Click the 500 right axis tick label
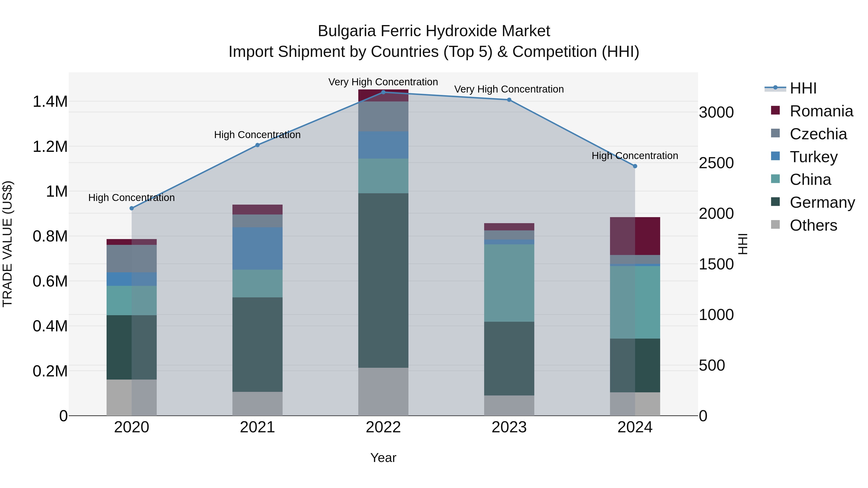Viewport: 868px width, 488px height. click(x=712, y=365)
